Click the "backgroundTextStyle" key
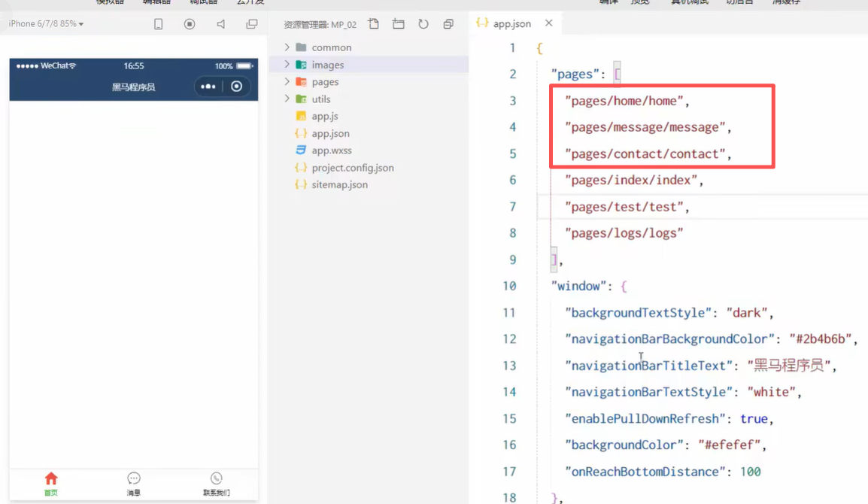The width and height of the screenshot is (868, 504). pos(638,313)
